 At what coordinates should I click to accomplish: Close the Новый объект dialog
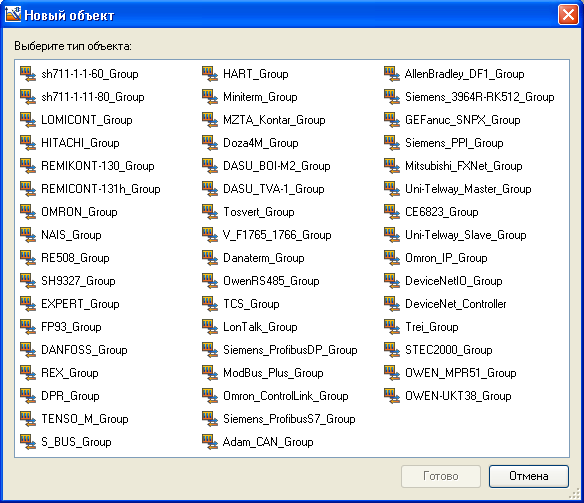[568, 15]
